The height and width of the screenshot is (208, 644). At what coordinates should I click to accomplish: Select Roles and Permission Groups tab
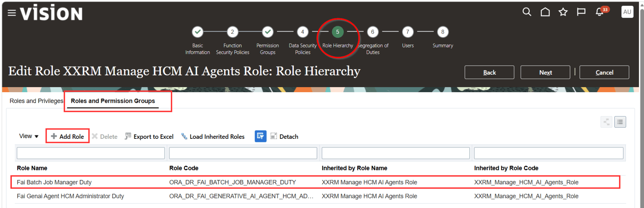tap(113, 101)
